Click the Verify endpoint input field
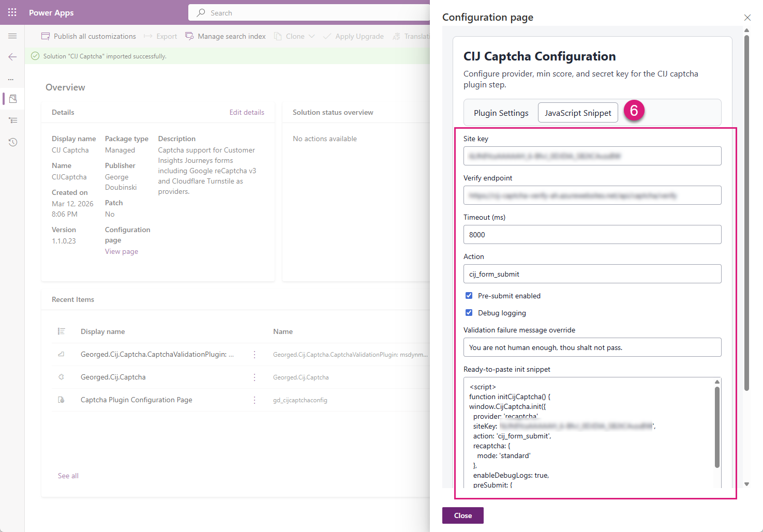Image resolution: width=763 pixels, height=532 pixels. [x=592, y=195]
